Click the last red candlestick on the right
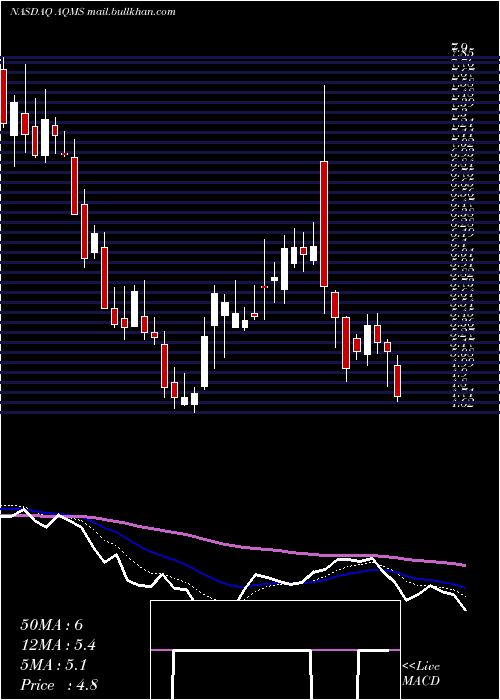500x700 pixels. tap(397, 381)
